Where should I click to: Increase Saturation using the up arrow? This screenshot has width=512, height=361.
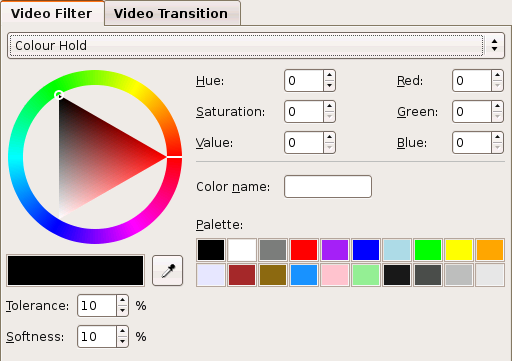[329, 106]
